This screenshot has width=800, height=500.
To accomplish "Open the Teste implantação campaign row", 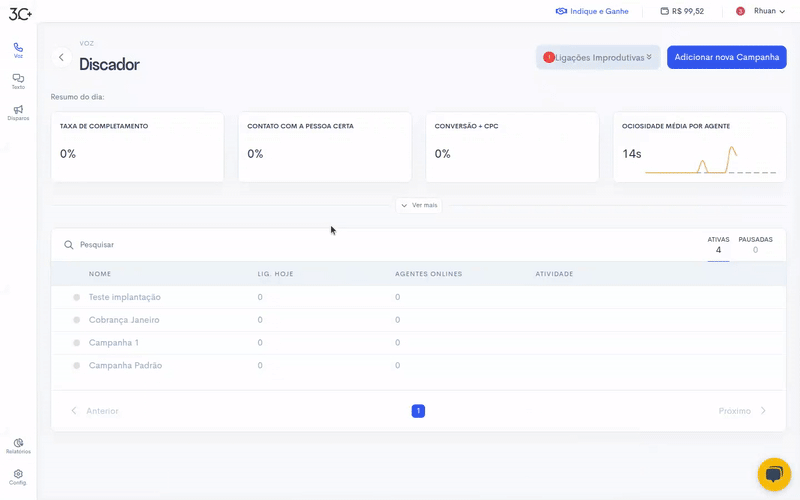I will pyautogui.click(x=418, y=297).
